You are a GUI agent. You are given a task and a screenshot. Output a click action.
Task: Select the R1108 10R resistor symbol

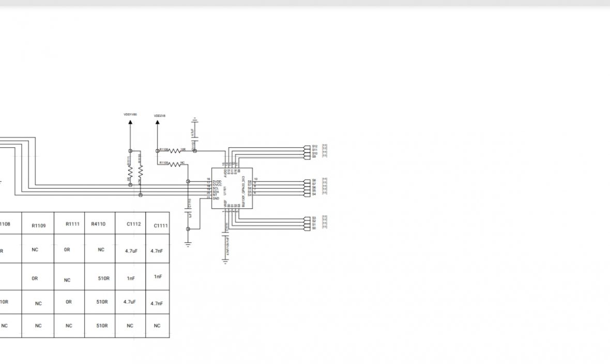(175, 151)
